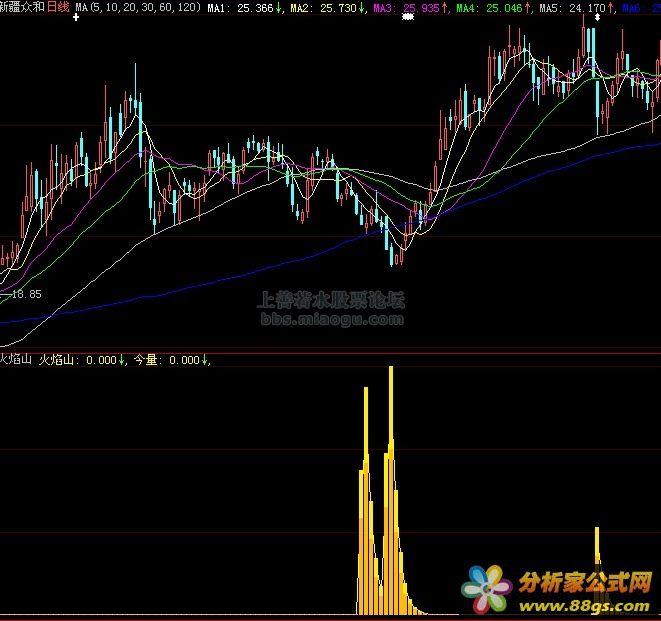
Task: Select the stock name 新疆众和
Action: (22, 7)
